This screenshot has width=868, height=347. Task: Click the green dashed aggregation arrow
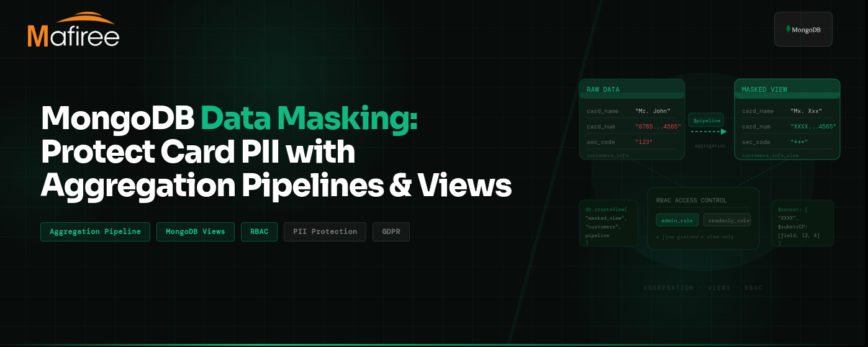tap(708, 132)
